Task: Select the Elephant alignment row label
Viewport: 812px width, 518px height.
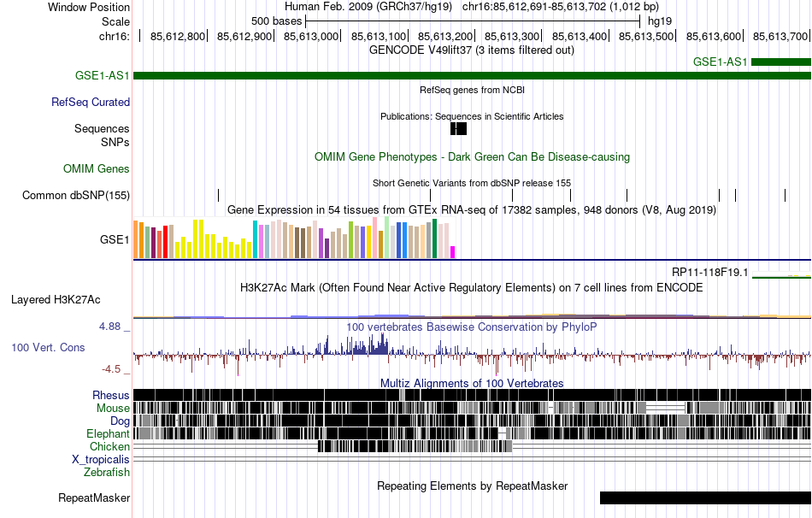Action: click(x=108, y=433)
